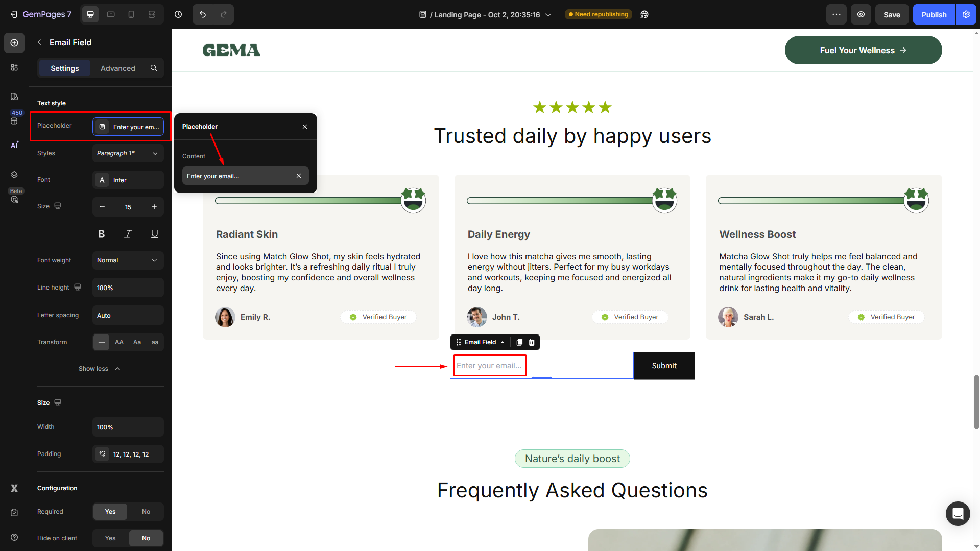The height and width of the screenshot is (551, 980).
Task: Switch to the Advanced tab
Action: [x=117, y=68]
